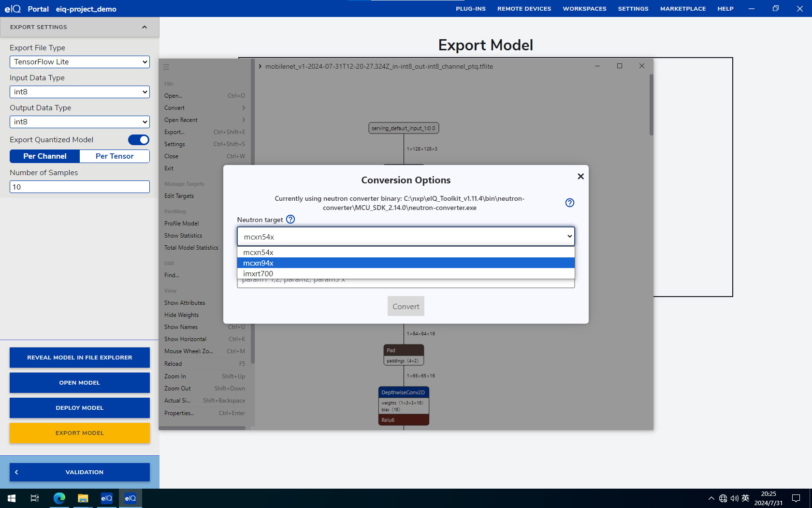Switch to the second eIQ taskbar window
Viewport: 812px width, 508px height.
pos(130,498)
